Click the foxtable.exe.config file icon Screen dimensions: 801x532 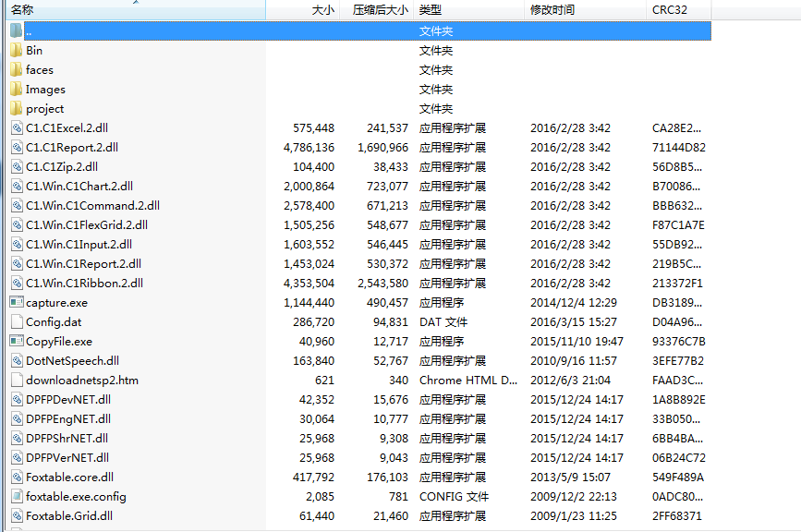(x=17, y=497)
